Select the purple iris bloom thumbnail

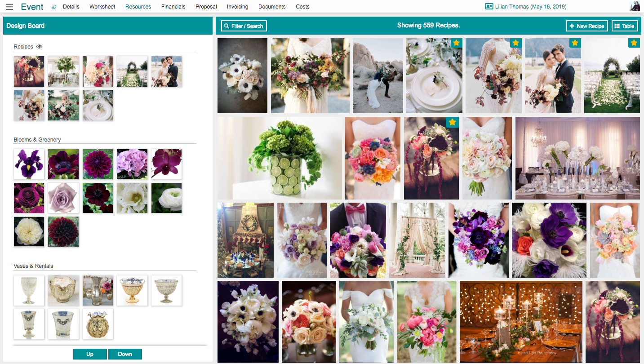click(29, 164)
